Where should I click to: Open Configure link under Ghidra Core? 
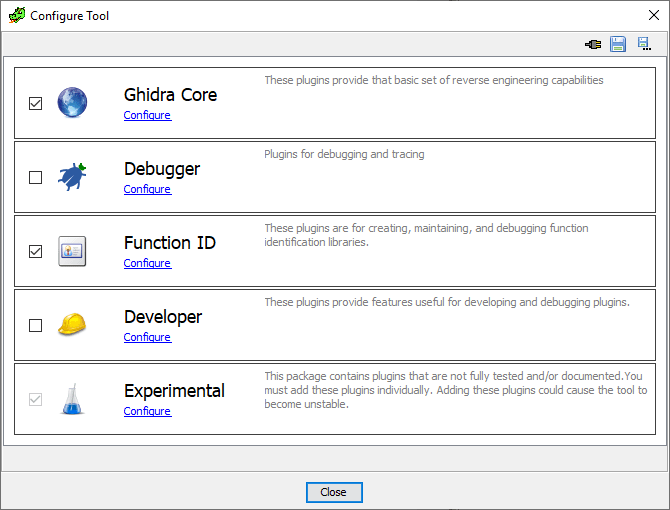point(147,115)
